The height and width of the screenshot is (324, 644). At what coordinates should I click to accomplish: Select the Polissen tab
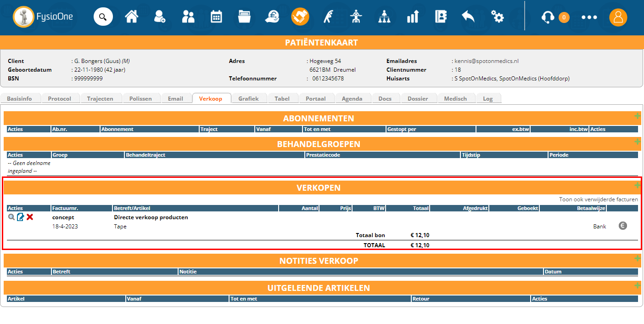tap(140, 99)
